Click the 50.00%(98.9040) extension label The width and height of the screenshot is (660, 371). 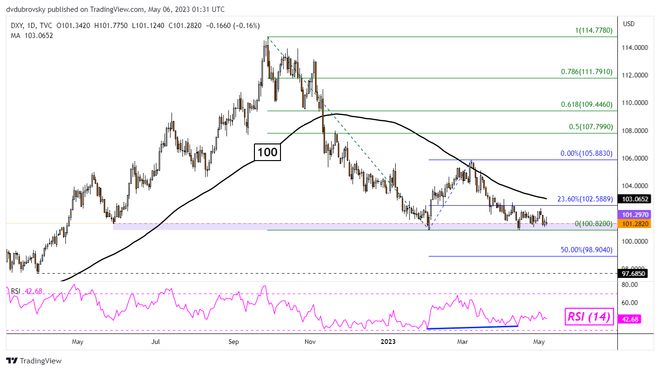click(x=586, y=250)
